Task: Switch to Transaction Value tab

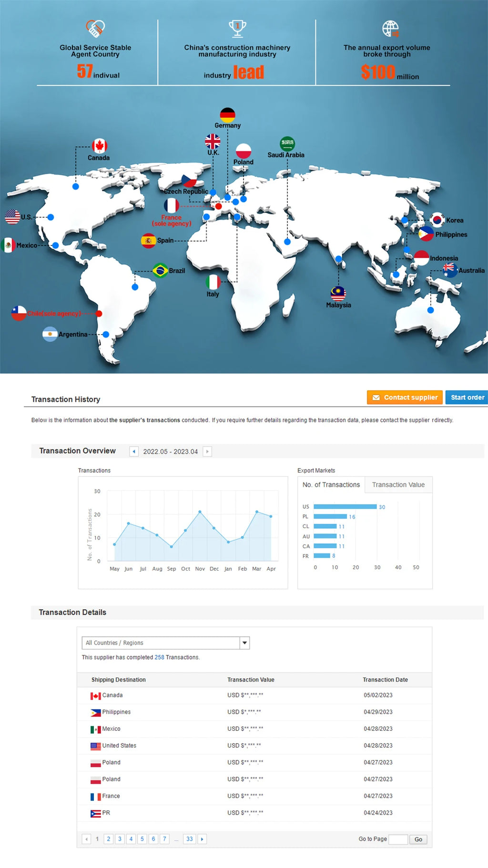Action: 398,485
